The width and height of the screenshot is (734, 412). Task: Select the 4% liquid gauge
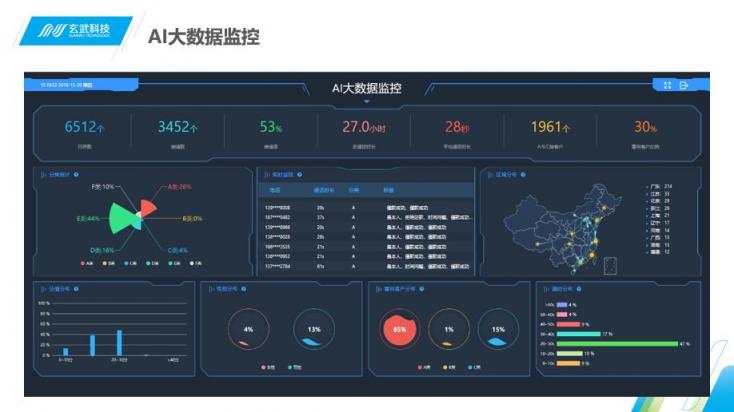click(x=248, y=330)
